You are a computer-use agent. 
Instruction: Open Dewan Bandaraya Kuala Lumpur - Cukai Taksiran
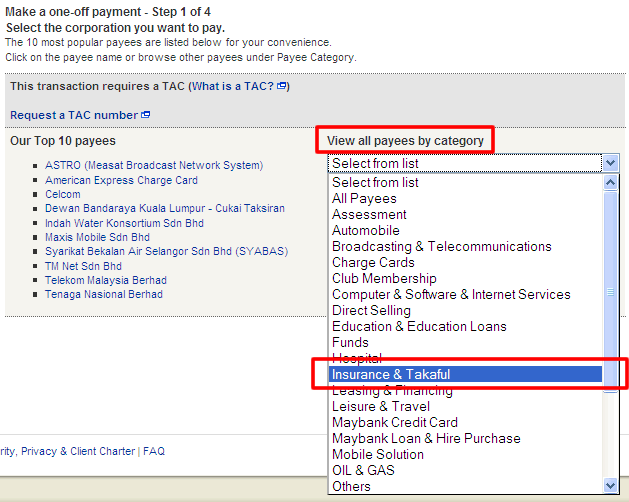(165, 208)
